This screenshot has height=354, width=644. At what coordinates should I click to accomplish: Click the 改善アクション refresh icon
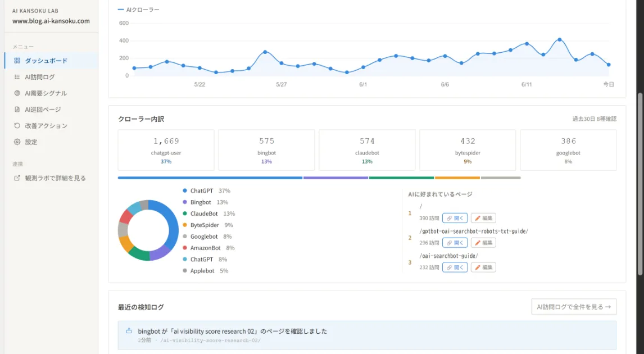[x=17, y=126]
